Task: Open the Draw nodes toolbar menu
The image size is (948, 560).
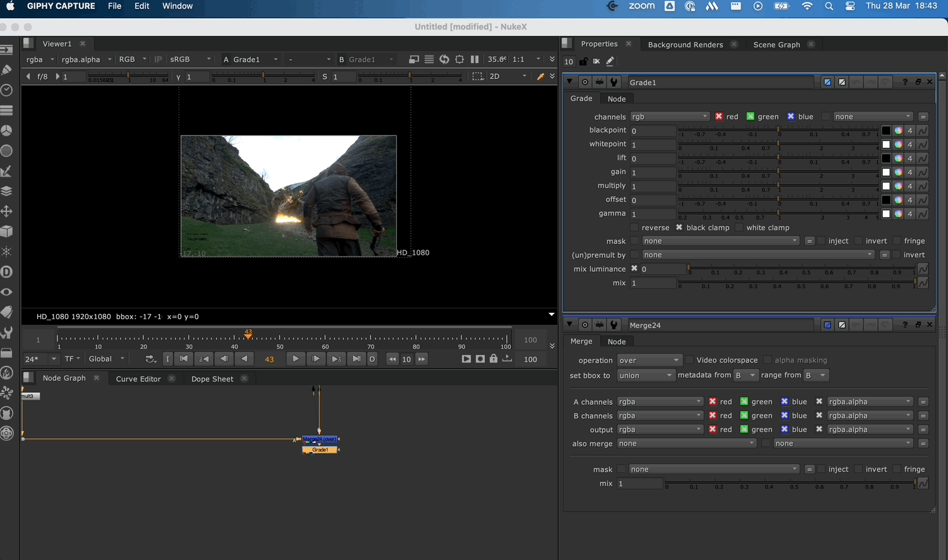Action: coord(7,69)
